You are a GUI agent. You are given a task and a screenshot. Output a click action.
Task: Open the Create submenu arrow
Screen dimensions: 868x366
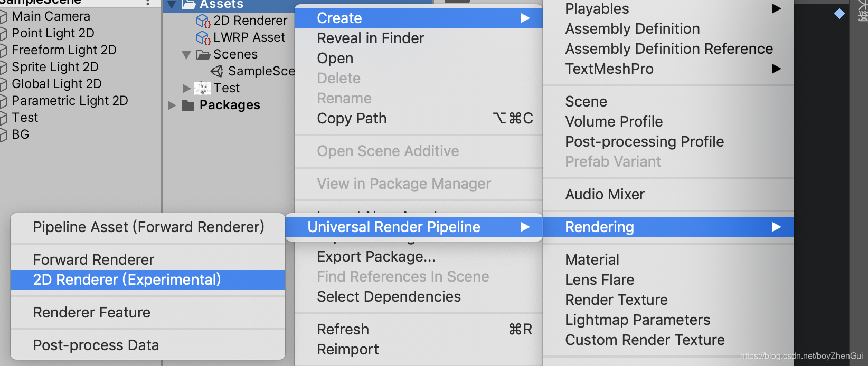[525, 18]
